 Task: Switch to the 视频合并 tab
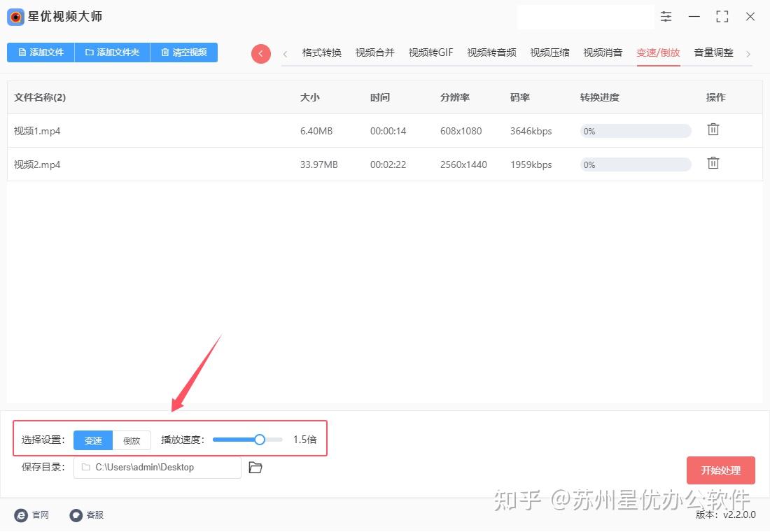(374, 52)
